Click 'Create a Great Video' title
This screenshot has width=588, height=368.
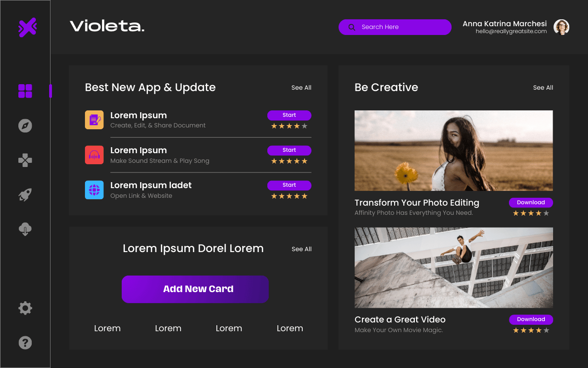(400, 320)
